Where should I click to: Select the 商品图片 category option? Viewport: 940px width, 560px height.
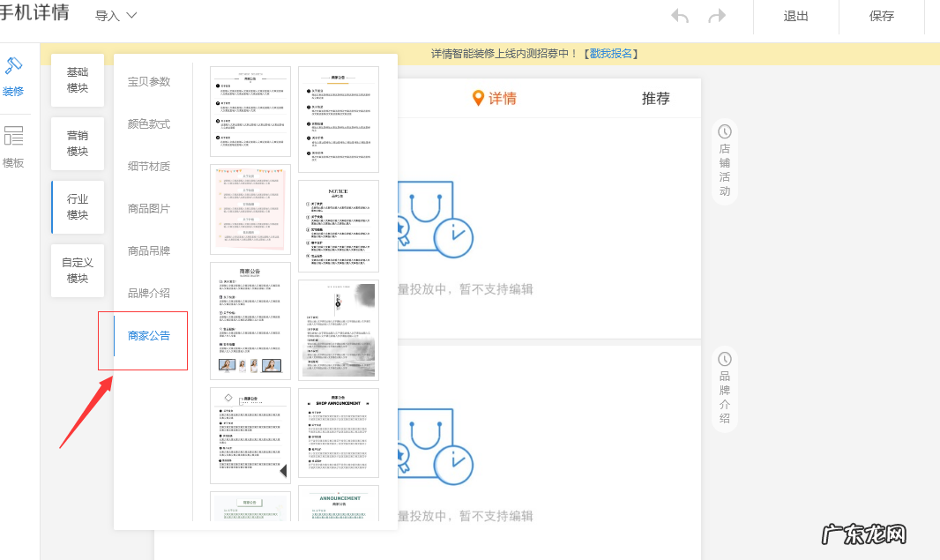[146, 207]
